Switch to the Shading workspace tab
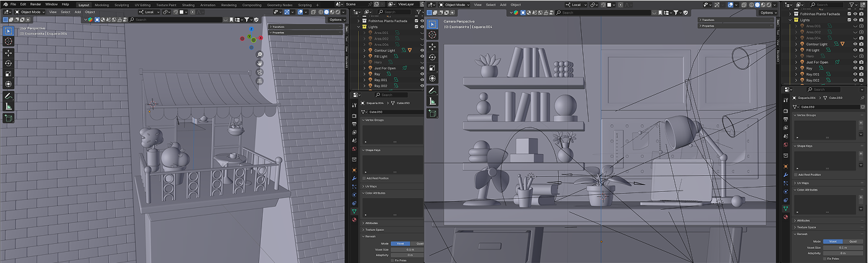This screenshot has height=263, width=868. point(188,4)
